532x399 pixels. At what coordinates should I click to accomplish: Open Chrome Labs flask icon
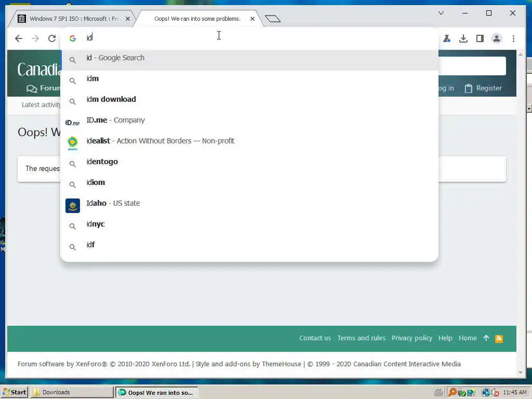[446, 38]
